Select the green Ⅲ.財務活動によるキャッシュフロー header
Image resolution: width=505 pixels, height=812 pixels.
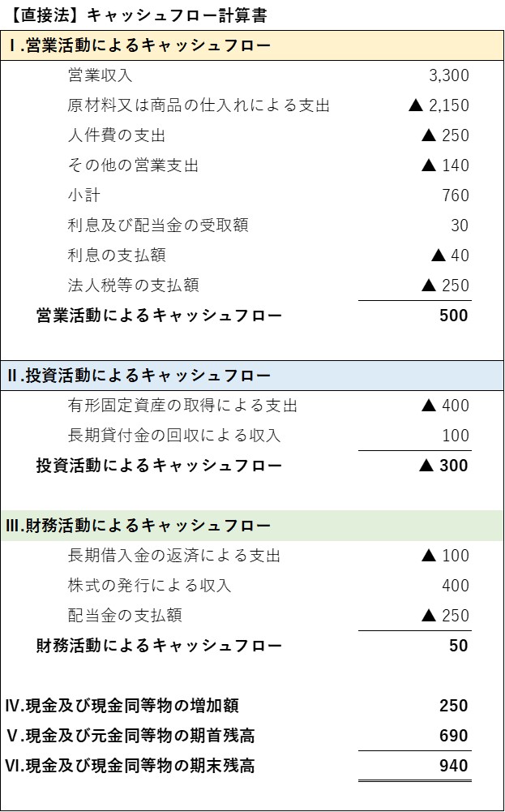[x=252, y=526]
